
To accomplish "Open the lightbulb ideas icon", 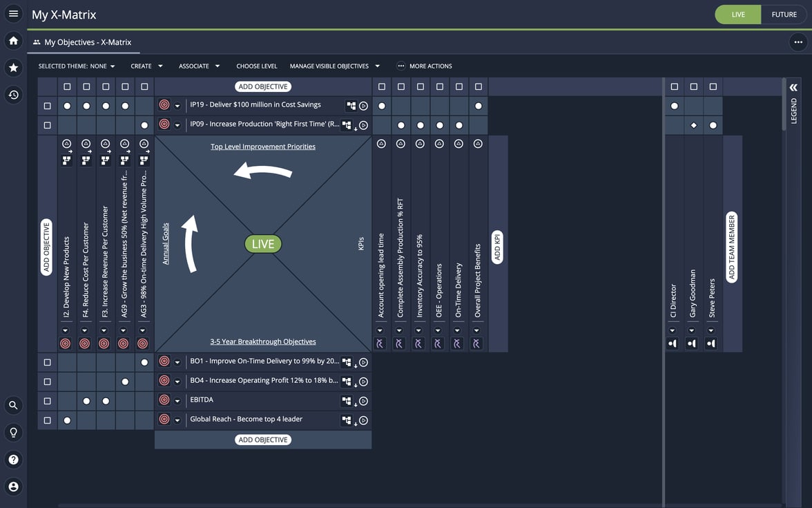I will pos(13,433).
